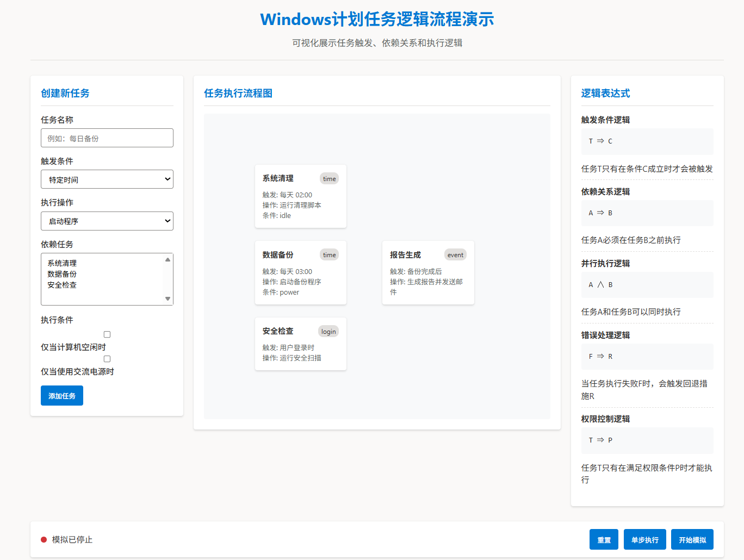Screen dimensions: 744x560
Task: Click the login badge on 安全检查 card
Action: pos(328,332)
